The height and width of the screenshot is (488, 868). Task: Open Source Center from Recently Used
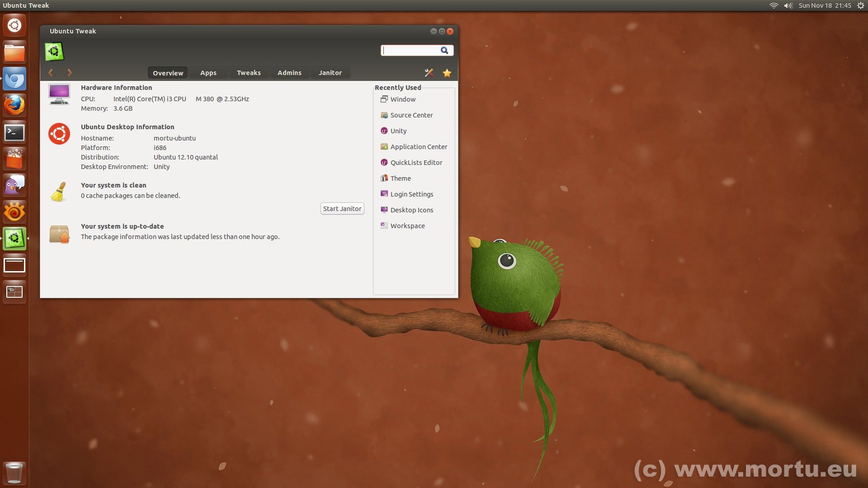click(x=411, y=115)
